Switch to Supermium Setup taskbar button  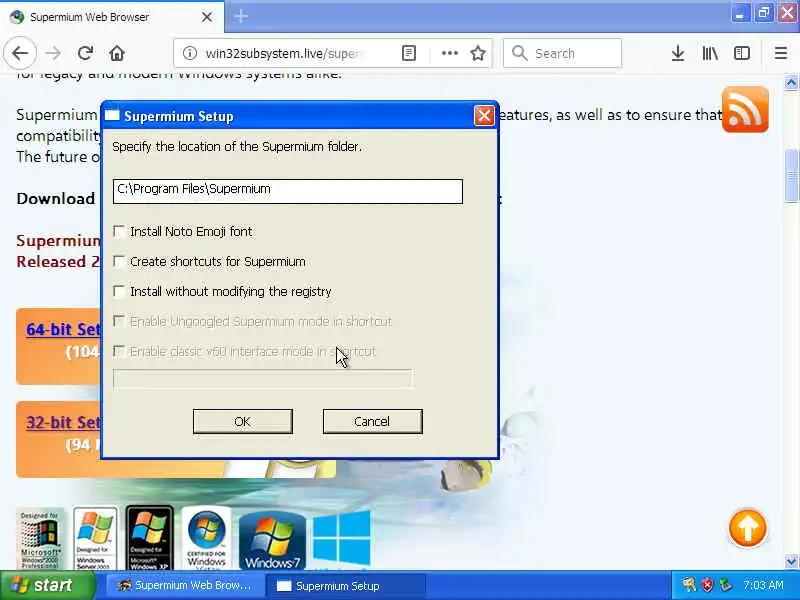click(345, 586)
